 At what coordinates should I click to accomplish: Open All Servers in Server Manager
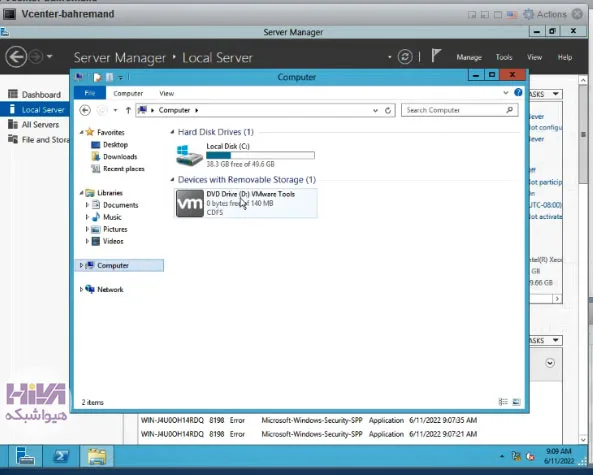coord(35,124)
